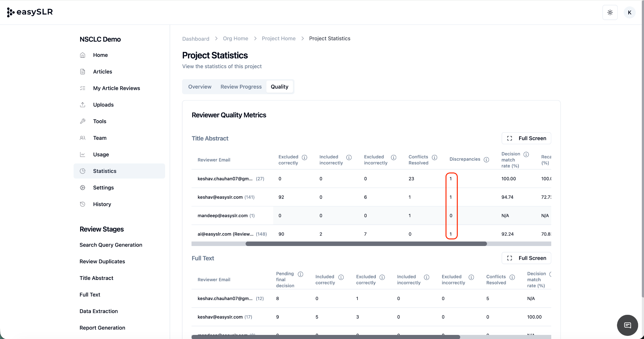
Task: Open Full Screen for Title Abstract table
Action: tap(526, 138)
